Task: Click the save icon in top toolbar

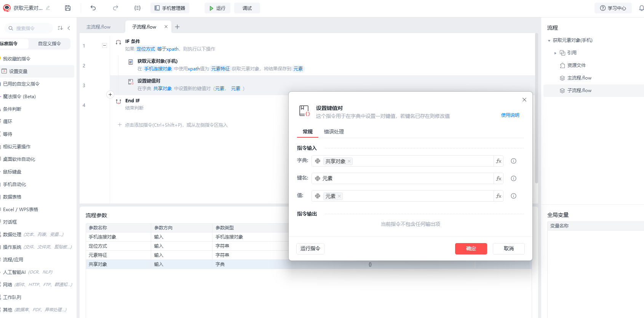Action: 68,8
